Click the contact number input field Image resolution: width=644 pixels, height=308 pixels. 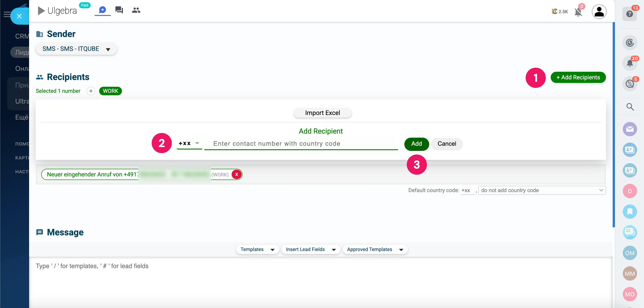[x=301, y=144]
